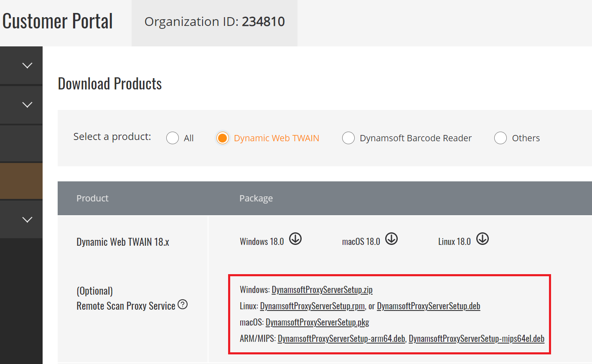Expand the bottom sidebar chevron below the highlighted item
Viewport: 592px width, 364px height.
(27, 220)
